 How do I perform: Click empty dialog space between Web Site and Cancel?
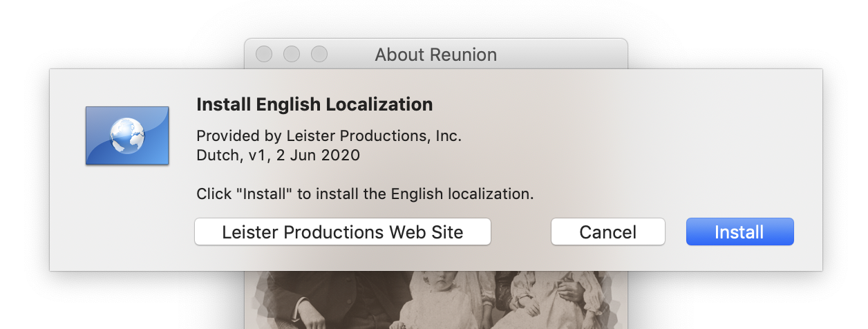click(x=520, y=232)
